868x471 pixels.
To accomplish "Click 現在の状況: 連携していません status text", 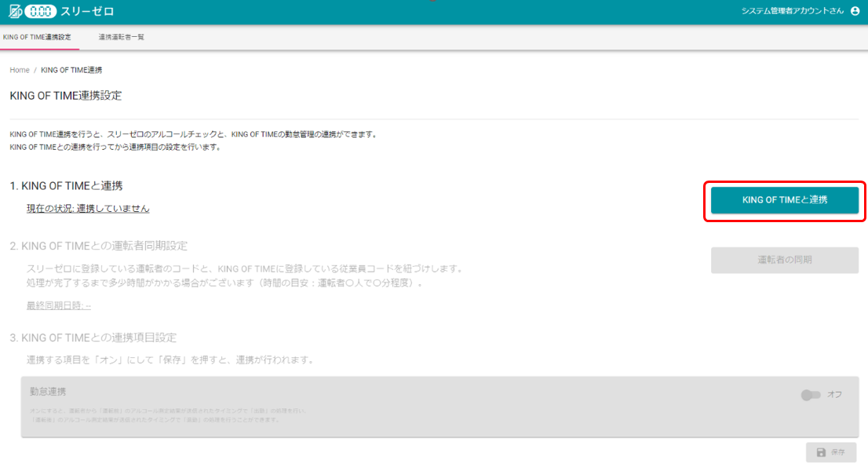I will tap(88, 208).
